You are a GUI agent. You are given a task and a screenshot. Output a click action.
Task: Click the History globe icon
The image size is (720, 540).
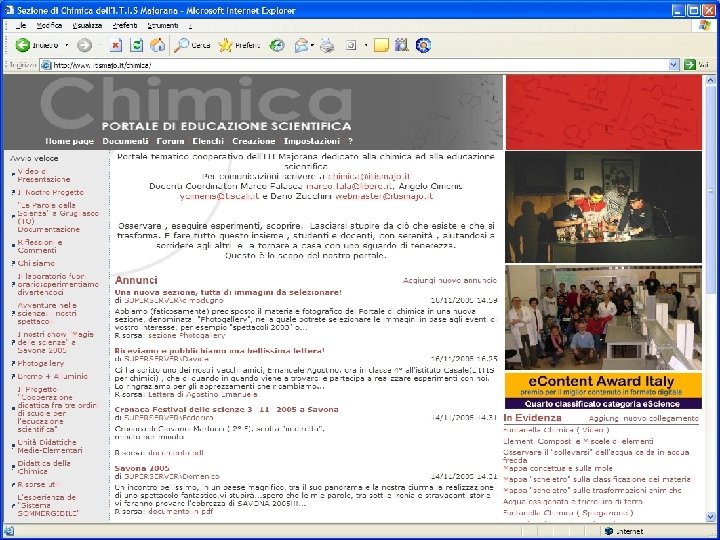point(277,45)
